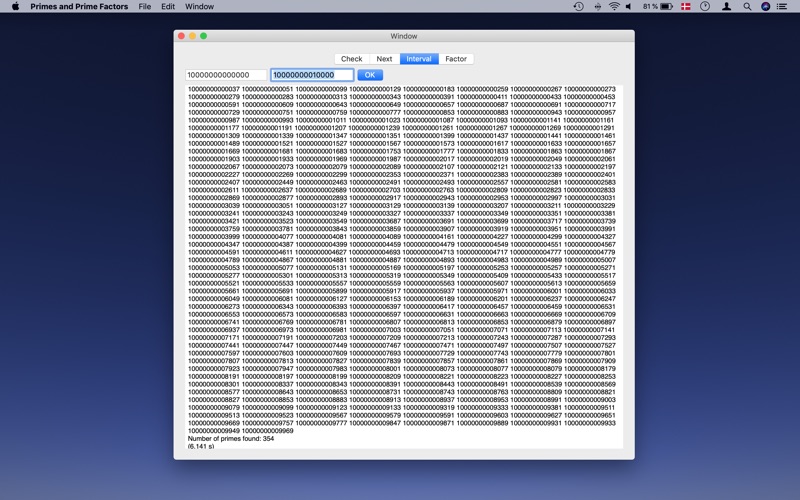The width and height of the screenshot is (800, 500).
Task: Open the Time Machine menu bar icon
Action: [579, 7]
